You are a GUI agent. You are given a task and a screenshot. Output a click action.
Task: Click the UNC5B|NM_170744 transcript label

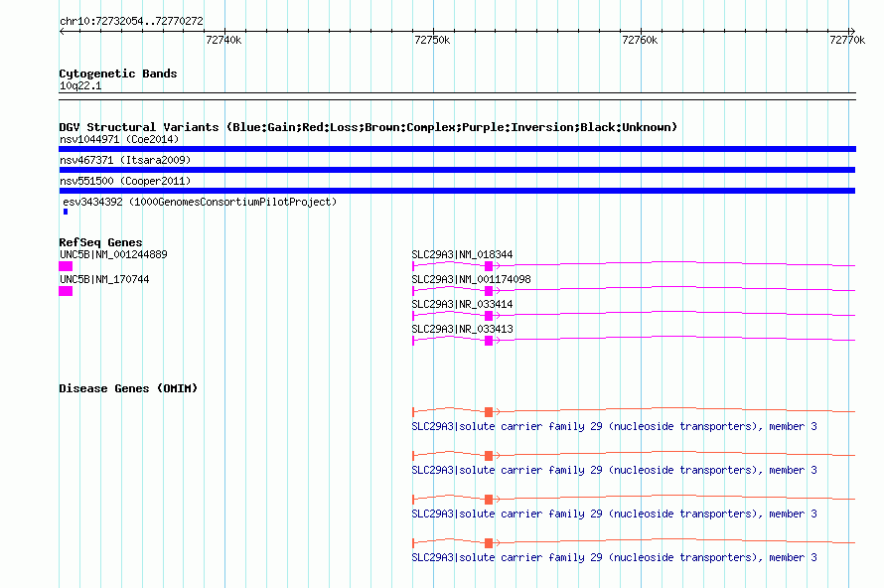coord(104,280)
